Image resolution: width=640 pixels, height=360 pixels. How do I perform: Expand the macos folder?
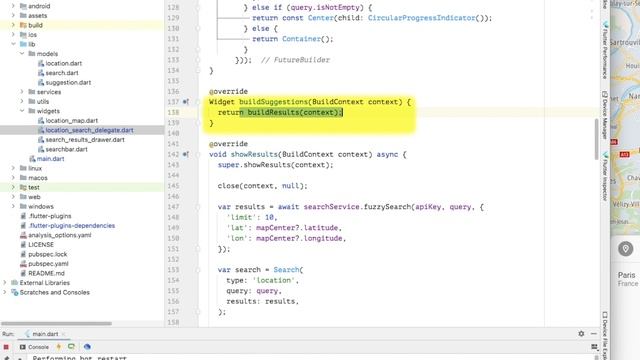(x=13, y=178)
